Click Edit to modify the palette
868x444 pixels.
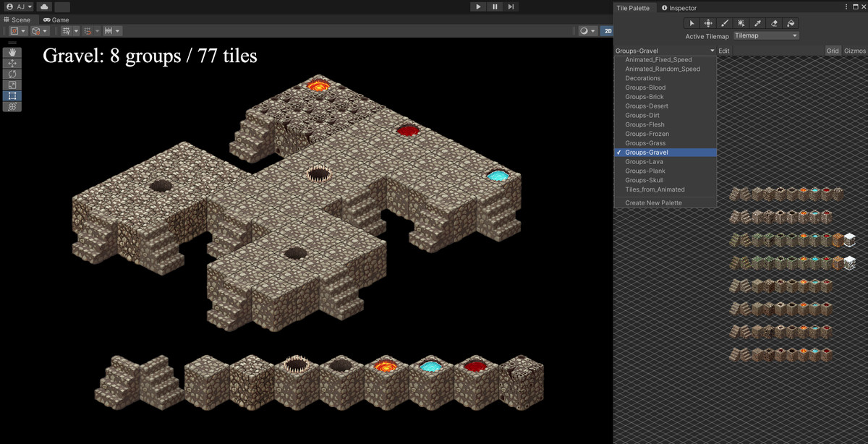point(724,50)
